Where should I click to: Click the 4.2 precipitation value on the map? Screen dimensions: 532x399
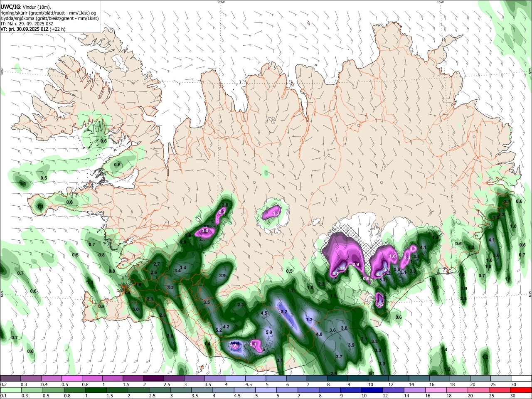(x=226, y=327)
